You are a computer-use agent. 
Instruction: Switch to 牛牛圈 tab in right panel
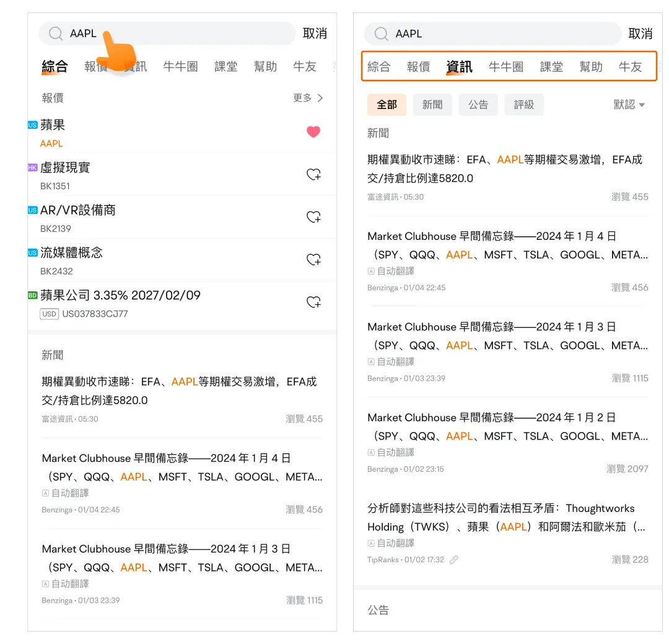click(x=505, y=67)
